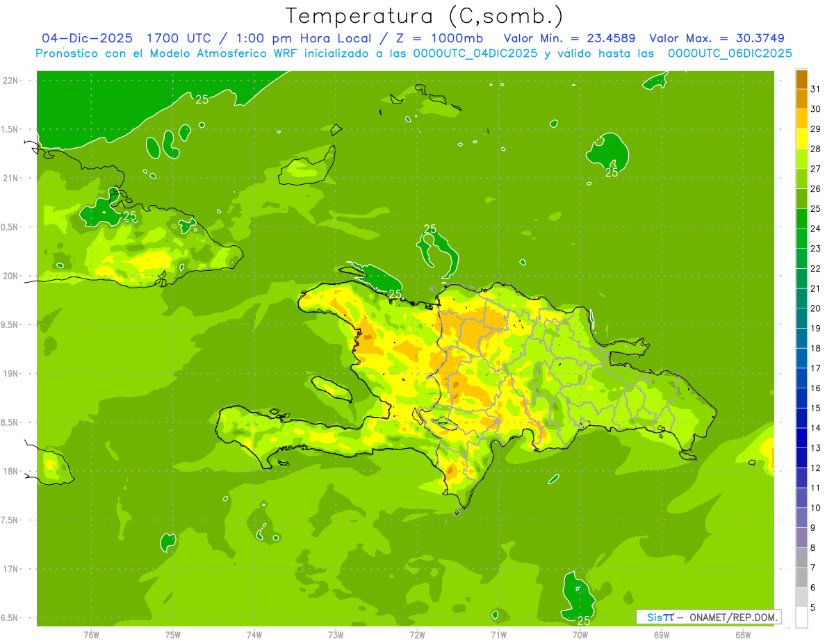834x644 pixels.
Task: Click the legend value '22'
Action: tap(815, 268)
